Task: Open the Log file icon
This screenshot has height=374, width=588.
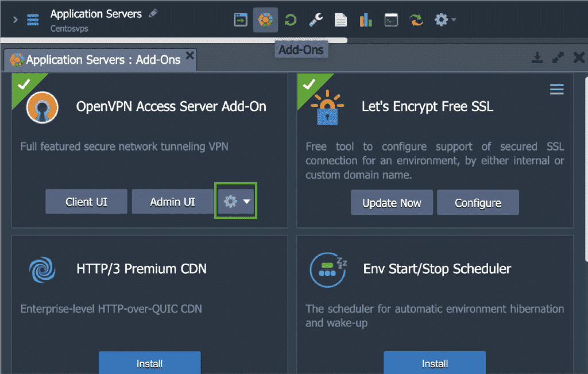Action: (x=341, y=20)
